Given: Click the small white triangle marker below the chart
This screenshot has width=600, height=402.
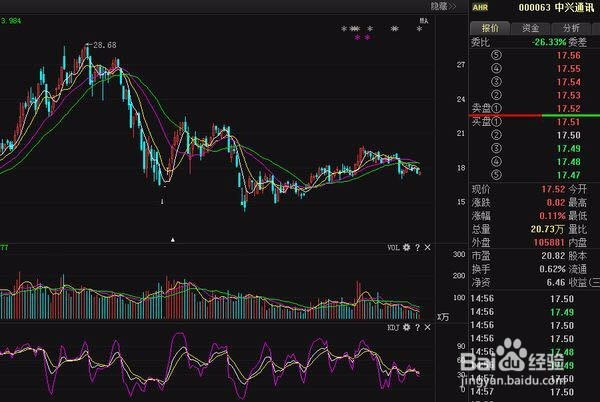Looking at the screenshot, I should click(x=173, y=240).
